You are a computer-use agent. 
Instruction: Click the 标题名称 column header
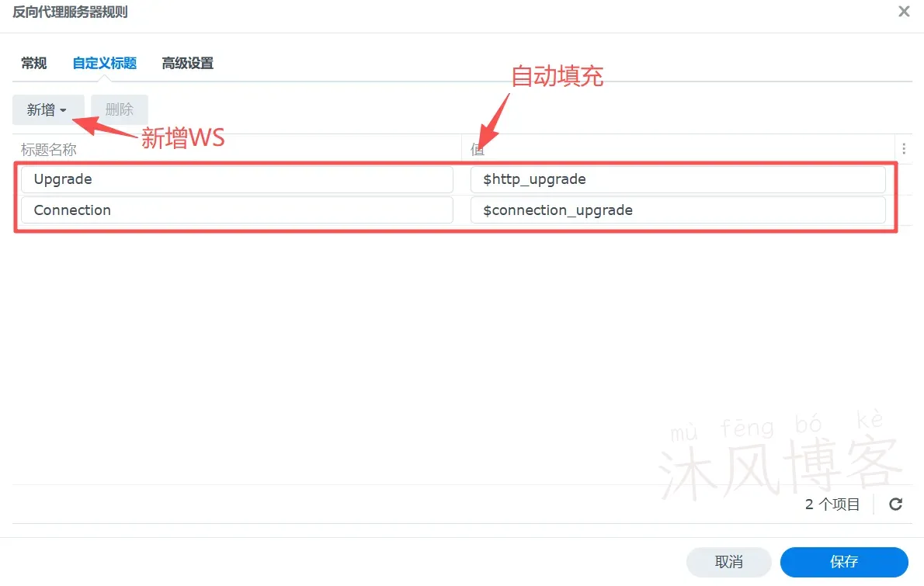(x=49, y=149)
